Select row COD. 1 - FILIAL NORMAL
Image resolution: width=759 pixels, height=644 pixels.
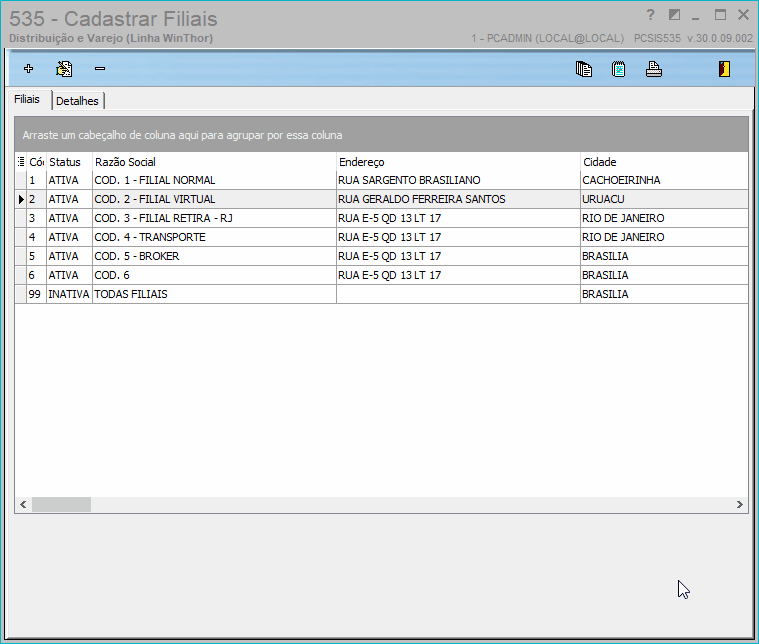click(x=381, y=180)
